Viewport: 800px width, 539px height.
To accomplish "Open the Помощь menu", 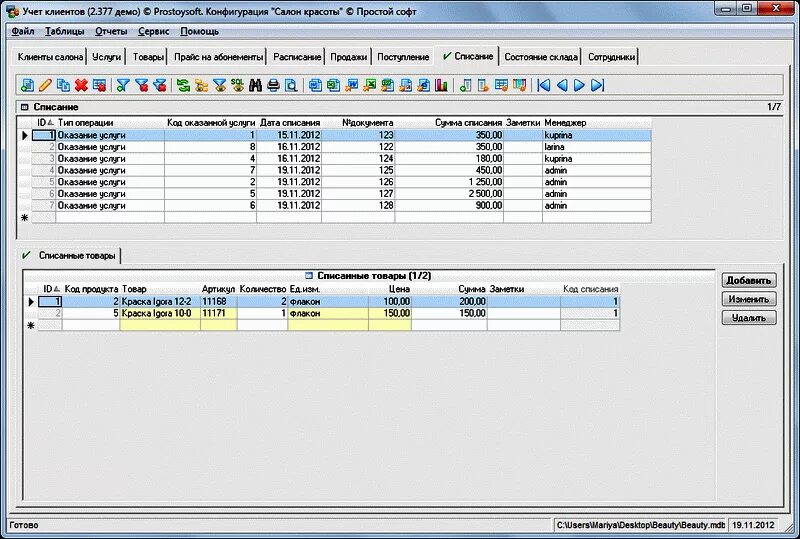I will (199, 31).
